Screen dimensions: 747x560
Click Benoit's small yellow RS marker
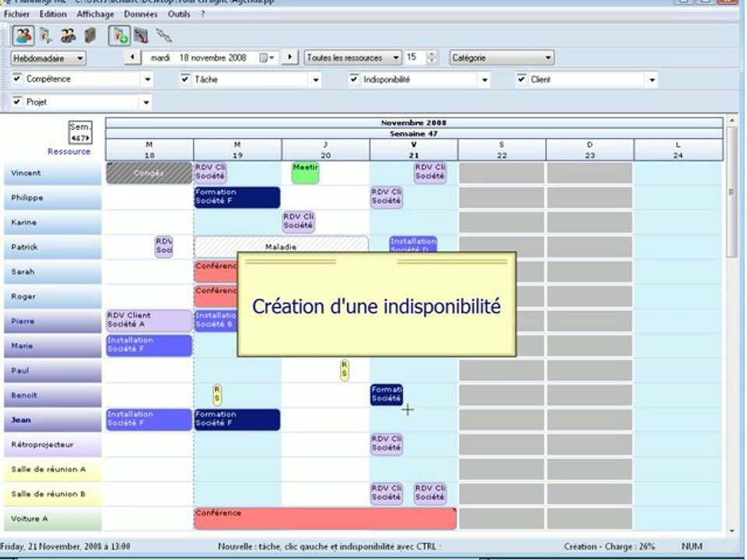[217, 395]
